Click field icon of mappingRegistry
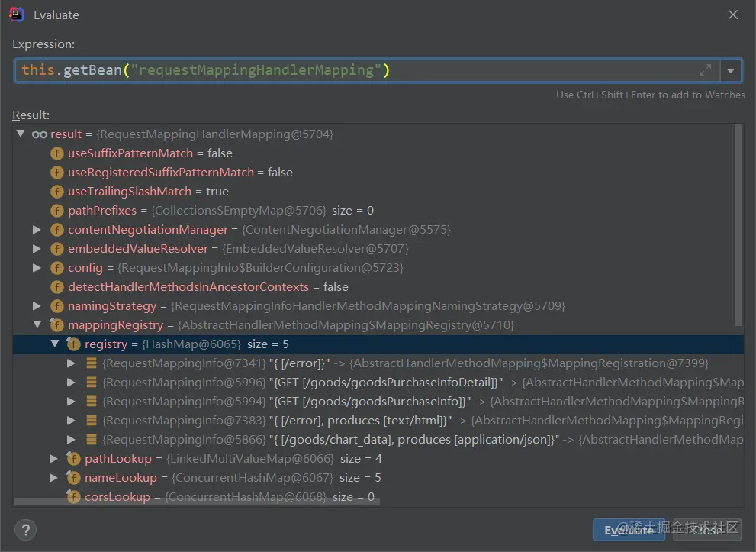Viewport: 756px width, 552px height. tap(57, 325)
